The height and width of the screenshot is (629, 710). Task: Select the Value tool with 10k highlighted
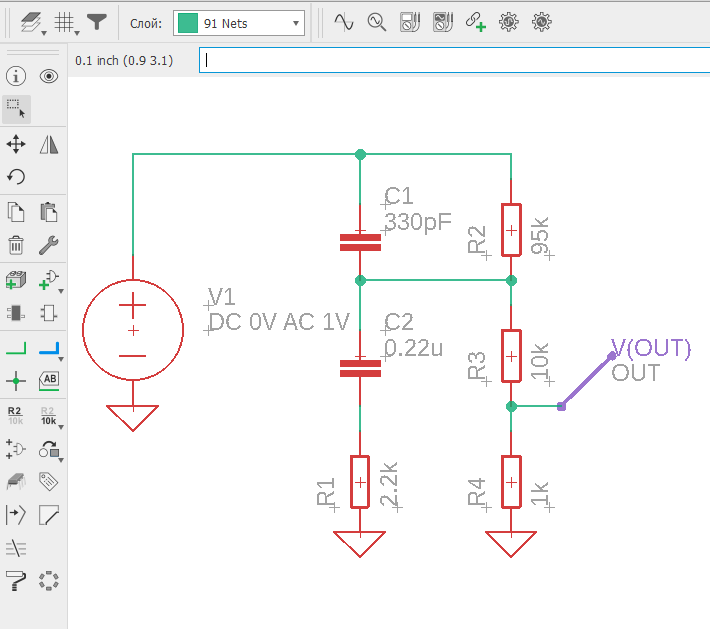(x=48, y=415)
